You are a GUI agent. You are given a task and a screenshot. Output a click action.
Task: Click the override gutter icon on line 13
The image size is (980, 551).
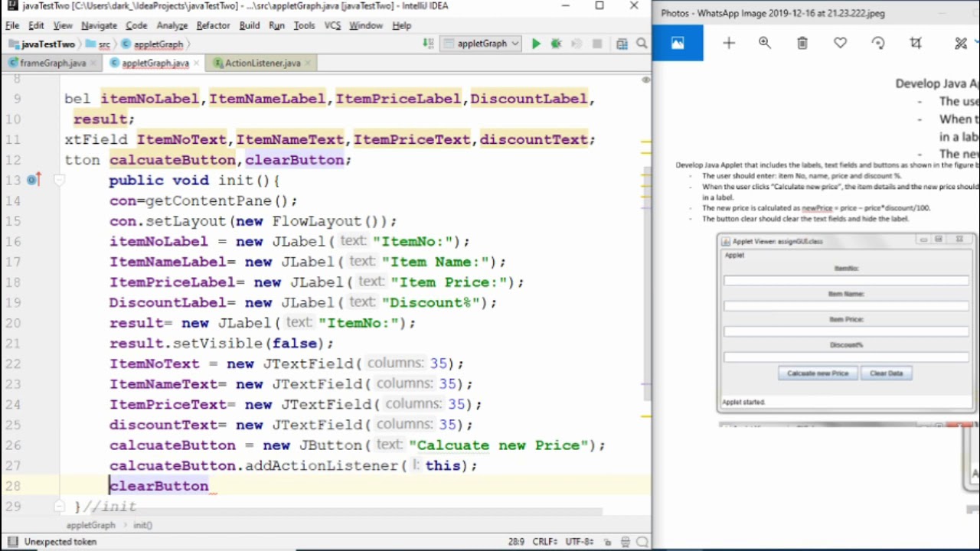click(x=32, y=180)
